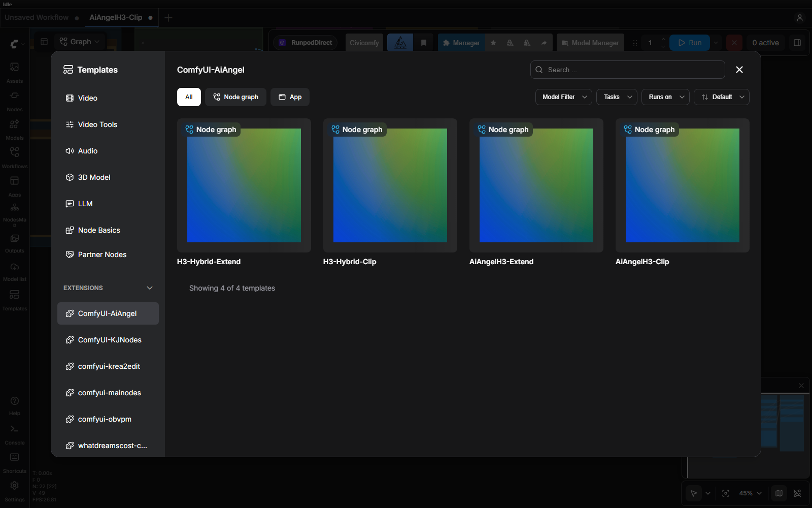Open the LLM templates category
This screenshot has height=508, width=812.
(108, 204)
